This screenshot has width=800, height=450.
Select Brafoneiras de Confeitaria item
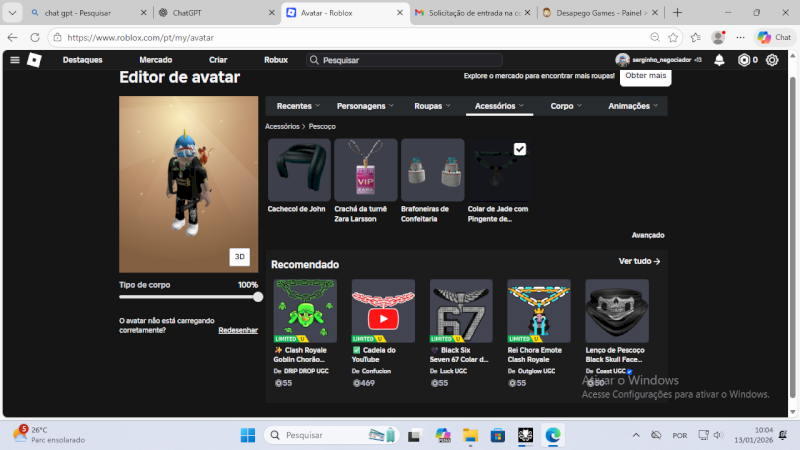433,170
